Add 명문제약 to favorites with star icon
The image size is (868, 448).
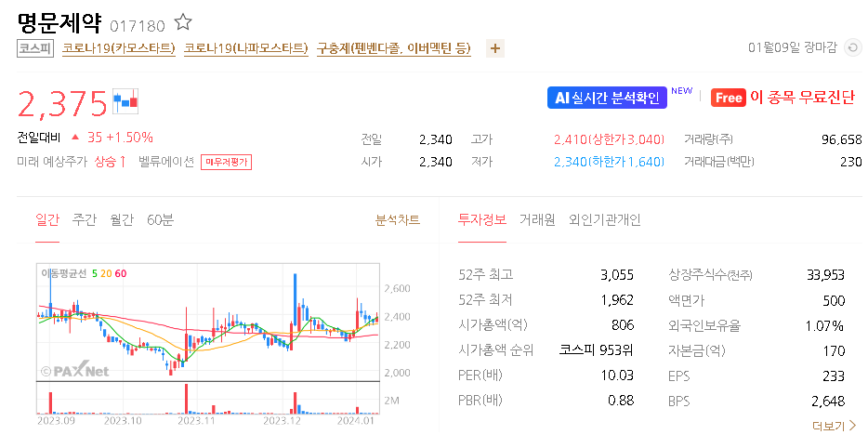click(183, 22)
